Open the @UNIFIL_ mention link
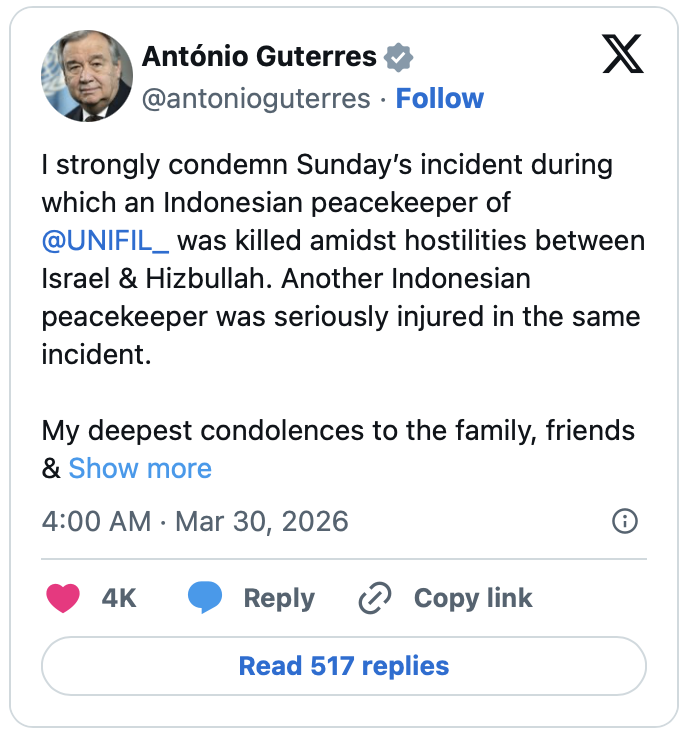 click(x=104, y=241)
